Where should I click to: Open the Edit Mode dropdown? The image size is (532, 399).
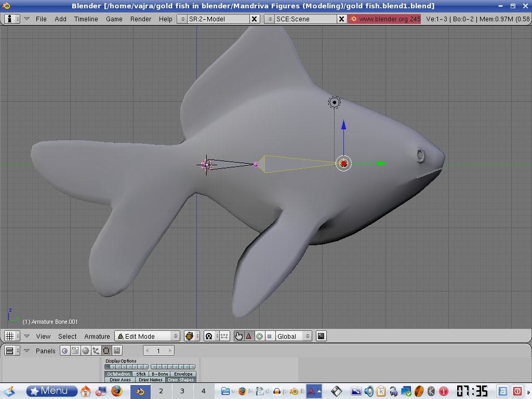(147, 336)
